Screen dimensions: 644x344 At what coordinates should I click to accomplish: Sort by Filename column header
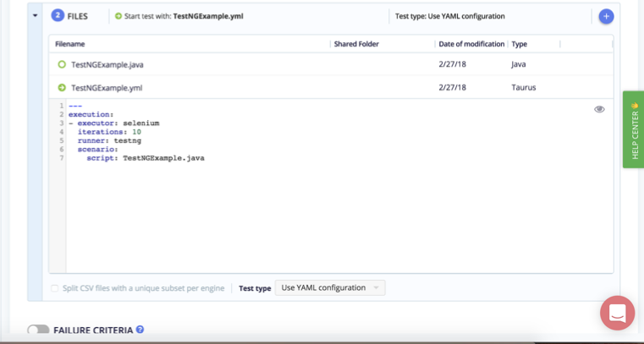(x=70, y=44)
